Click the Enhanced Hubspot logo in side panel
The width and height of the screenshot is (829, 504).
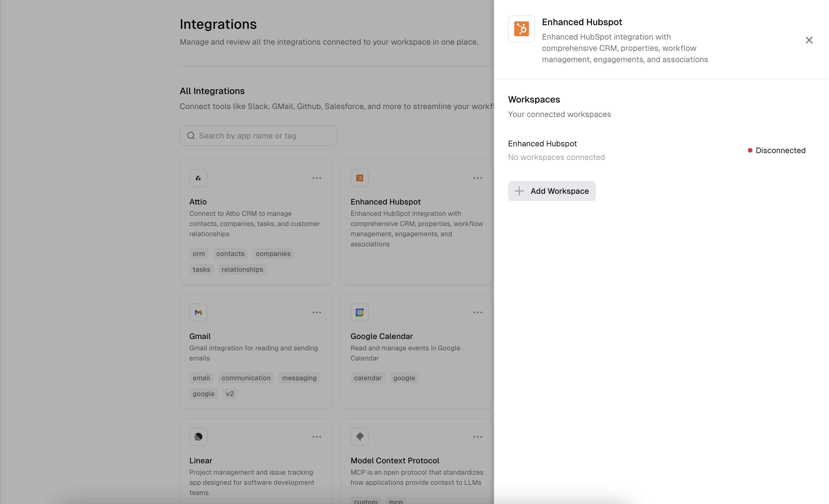tap(521, 29)
